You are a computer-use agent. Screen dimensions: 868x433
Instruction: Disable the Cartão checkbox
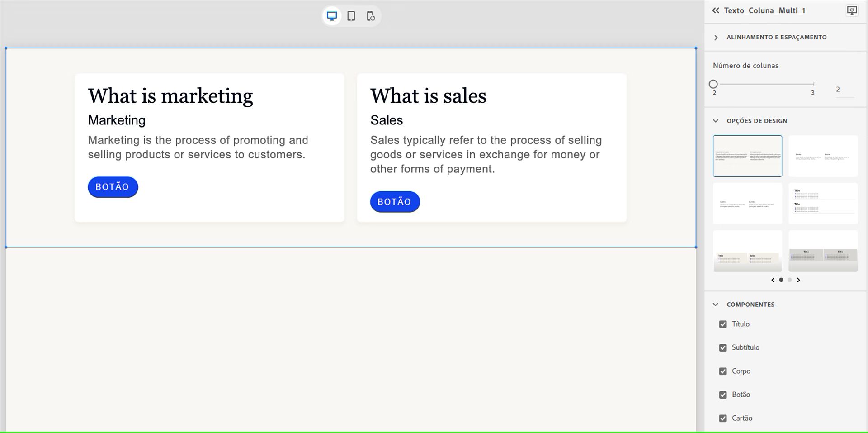pyautogui.click(x=723, y=419)
